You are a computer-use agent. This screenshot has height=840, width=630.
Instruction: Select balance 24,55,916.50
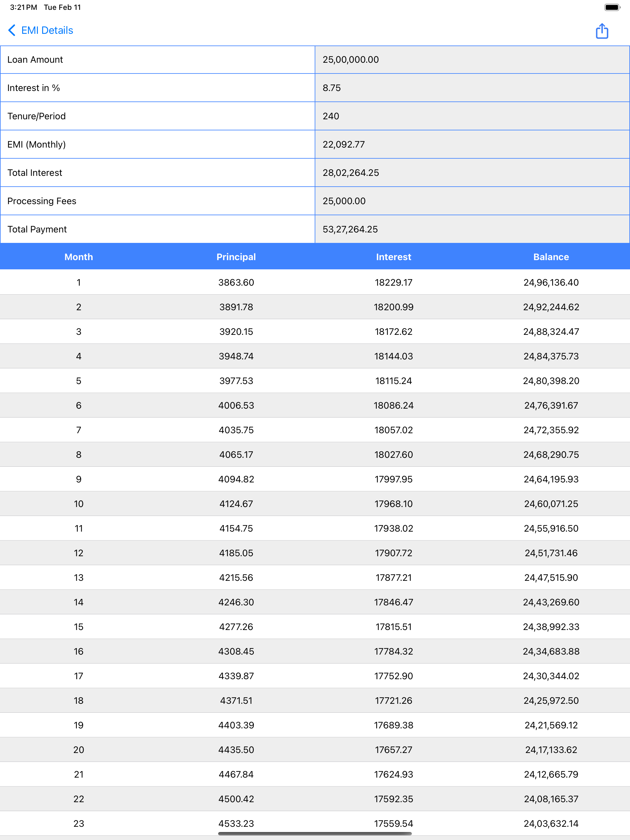point(551,528)
